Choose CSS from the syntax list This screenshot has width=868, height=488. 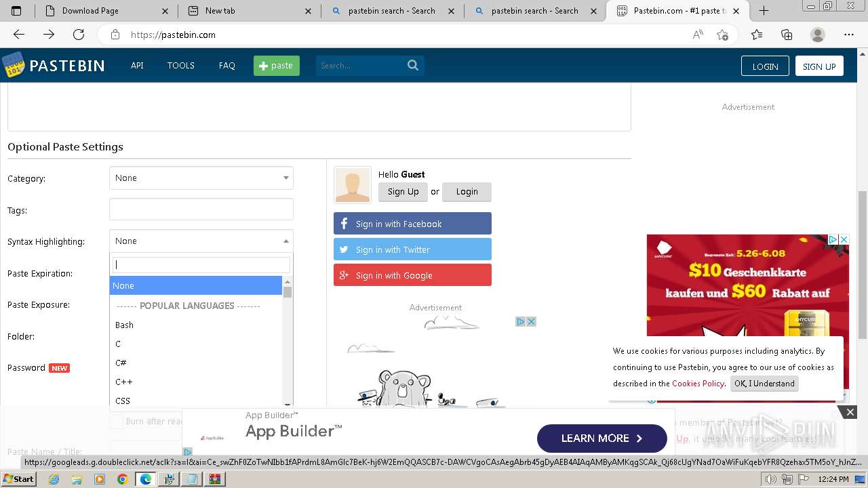point(195,401)
